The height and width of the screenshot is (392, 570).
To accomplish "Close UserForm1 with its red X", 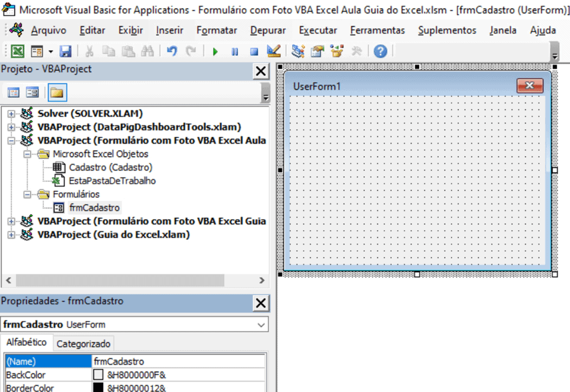I will click(x=530, y=86).
